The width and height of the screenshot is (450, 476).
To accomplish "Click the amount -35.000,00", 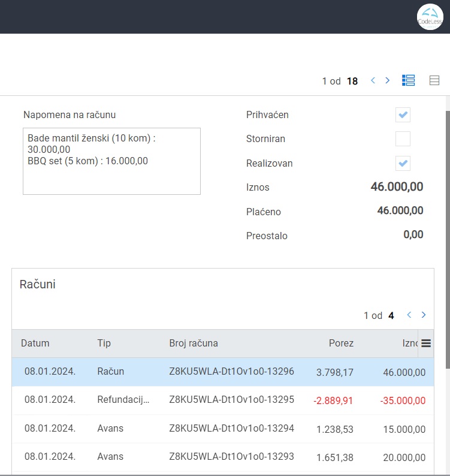I will 403,400.
